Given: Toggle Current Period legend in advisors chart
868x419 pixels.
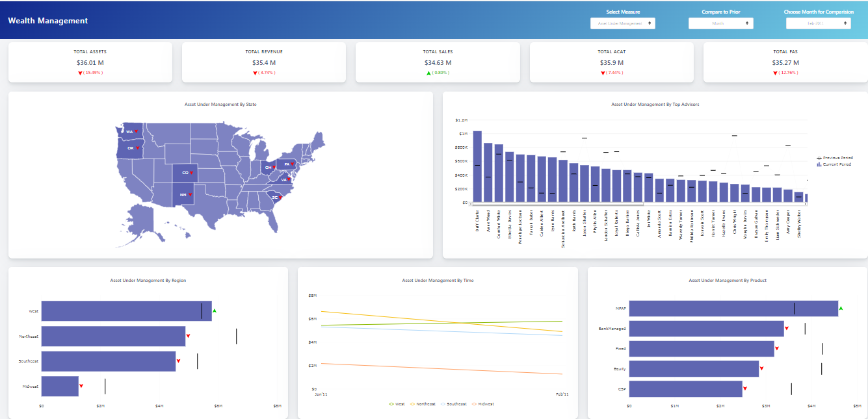Looking at the screenshot, I should 834,164.
